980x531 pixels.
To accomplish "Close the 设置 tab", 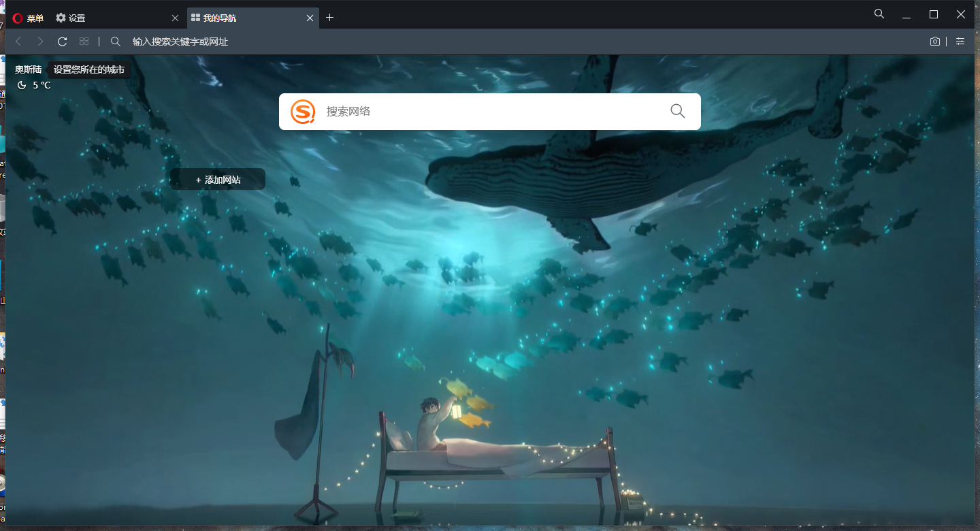I will pyautogui.click(x=175, y=18).
